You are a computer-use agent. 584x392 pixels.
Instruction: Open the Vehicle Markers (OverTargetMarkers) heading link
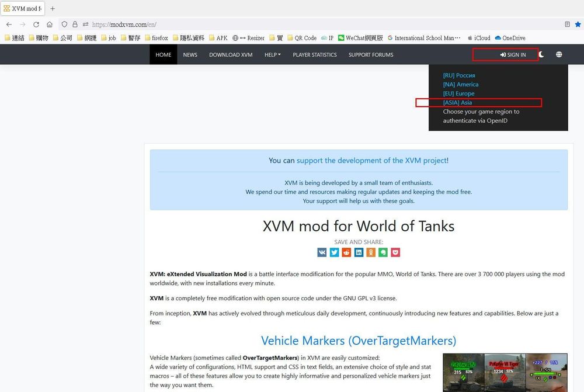[x=359, y=341]
